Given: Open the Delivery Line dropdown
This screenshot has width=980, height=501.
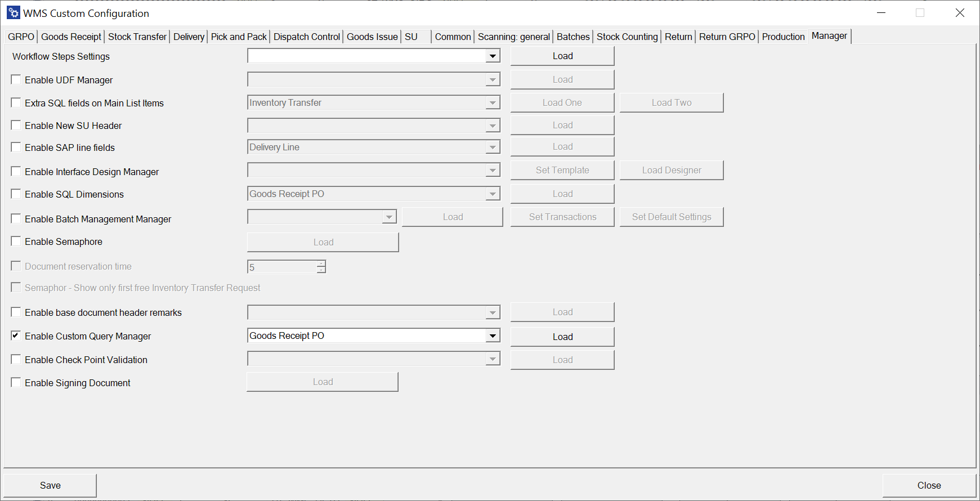Looking at the screenshot, I should [x=493, y=147].
